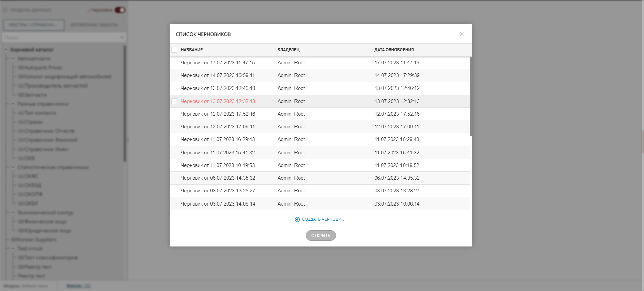644x291 pixels.
Task: Select draft from 12.07.2023 17:52:16
Action: pyautogui.click(x=218, y=114)
